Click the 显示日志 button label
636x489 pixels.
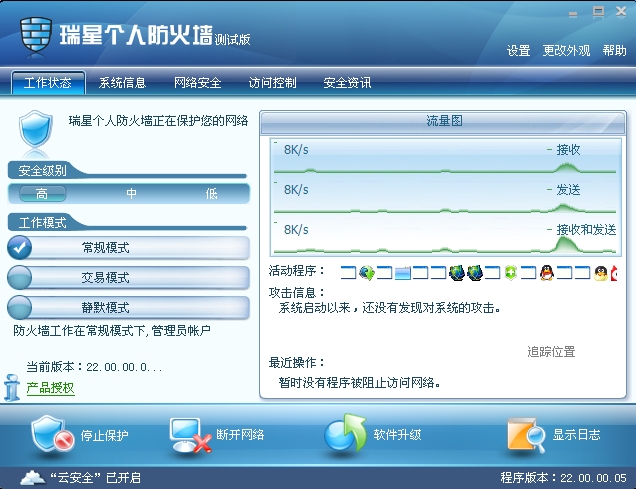tap(576, 435)
